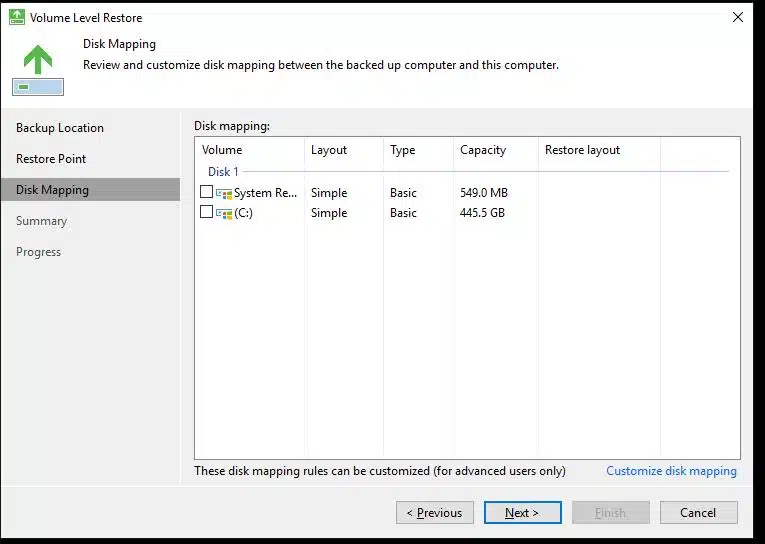765x544 pixels.
Task: Open the Customize disk mapping link
Action: [x=671, y=471]
